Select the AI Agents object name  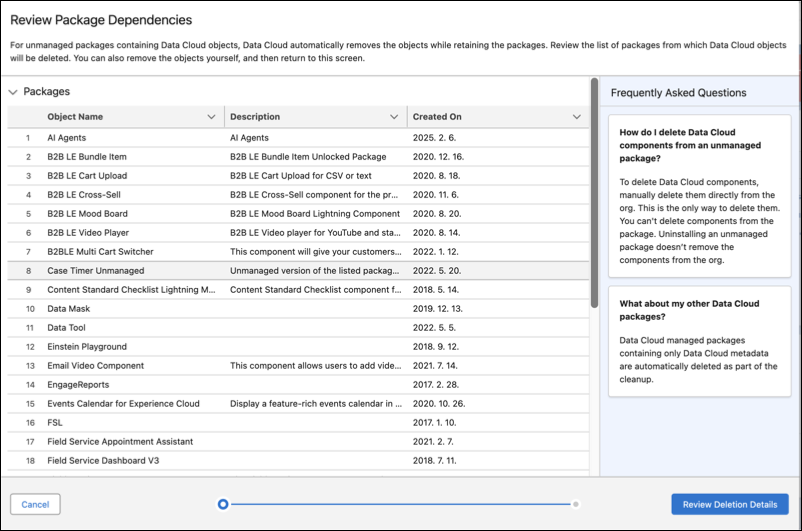click(x=66, y=138)
